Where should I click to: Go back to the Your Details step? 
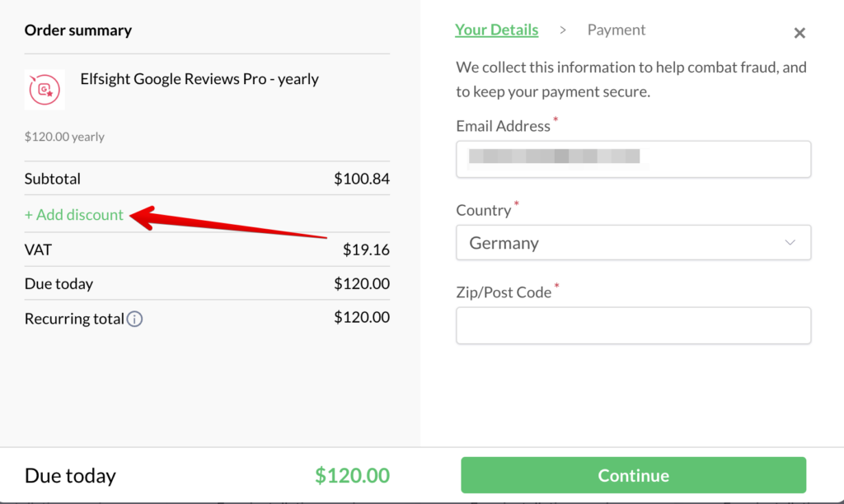click(x=496, y=30)
